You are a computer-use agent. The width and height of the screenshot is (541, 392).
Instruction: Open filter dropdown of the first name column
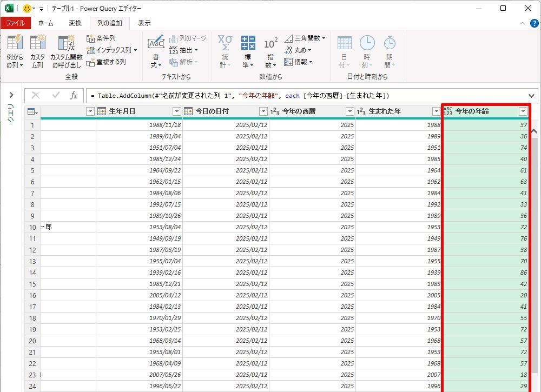(x=90, y=111)
